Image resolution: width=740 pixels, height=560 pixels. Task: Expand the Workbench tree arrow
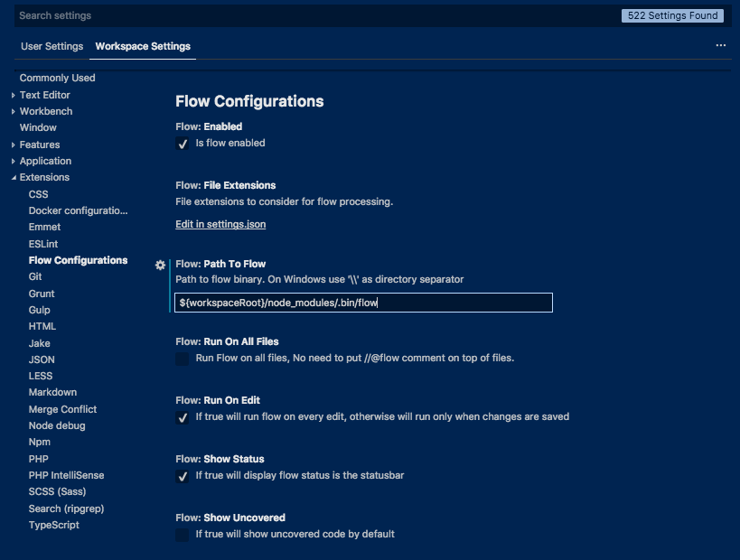(14, 111)
